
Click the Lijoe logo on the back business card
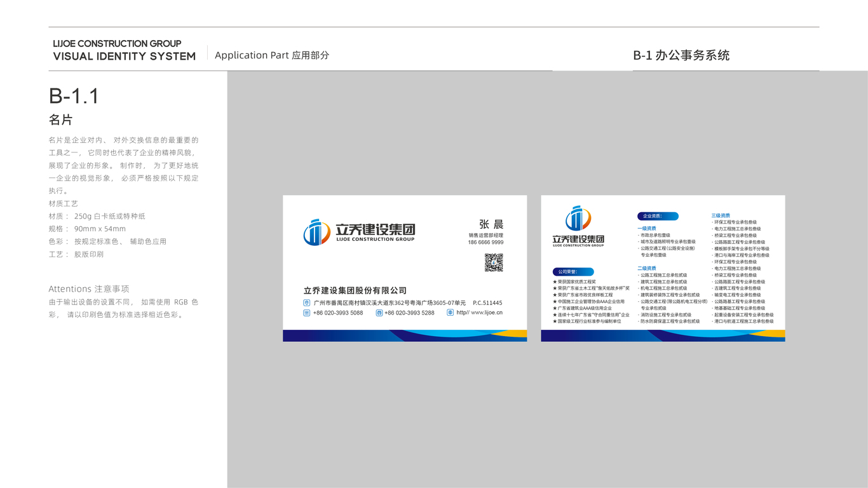coord(578,226)
